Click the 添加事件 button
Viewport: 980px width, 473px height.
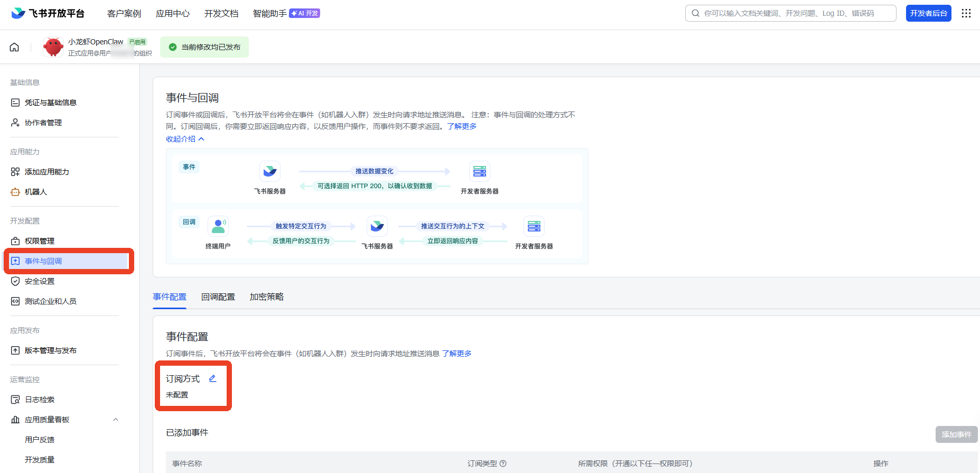[956, 434]
